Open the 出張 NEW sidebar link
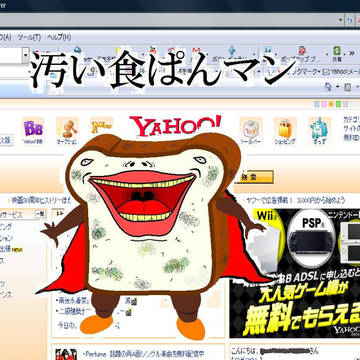Image resolution: width=360 pixels, height=360 pixels. tap(11, 249)
